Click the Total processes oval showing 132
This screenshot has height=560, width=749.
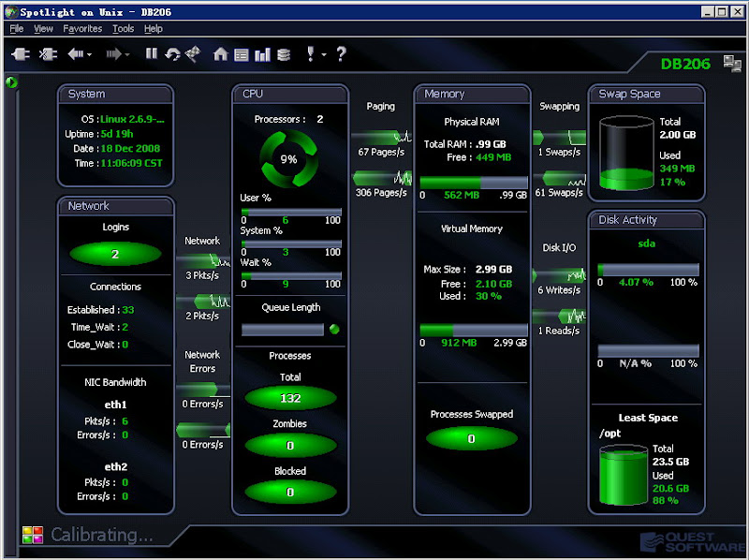click(x=290, y=398)
